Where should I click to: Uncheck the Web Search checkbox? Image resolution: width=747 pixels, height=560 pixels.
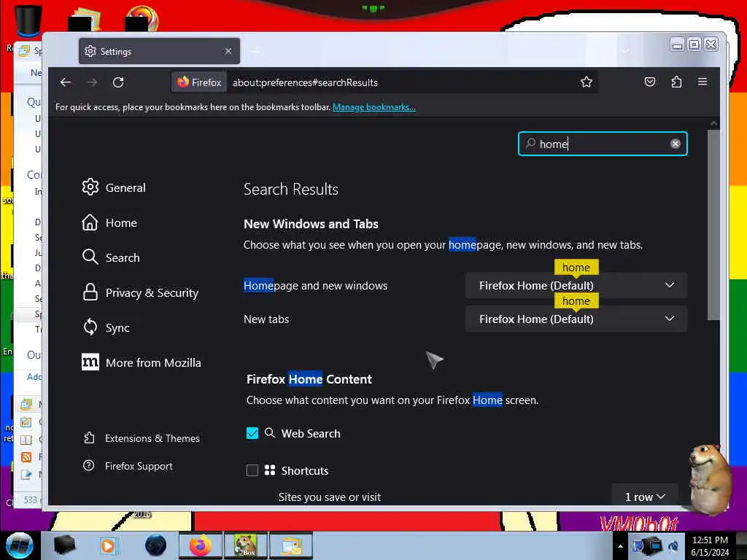[252, 433]
